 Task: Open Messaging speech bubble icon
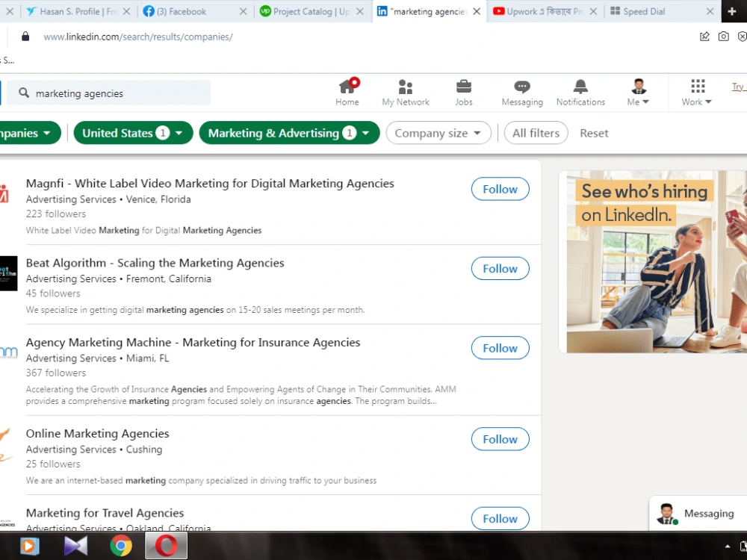click(522, 93)
